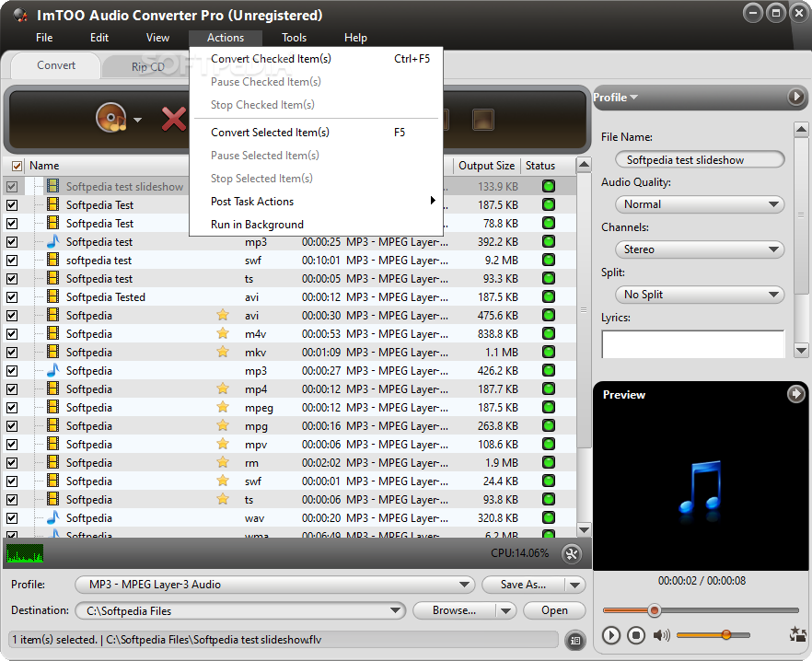Image resolution: width=812 pixels, height=661 pixels.
Task: Click the stop button in Preview
Action: [636, 635]
